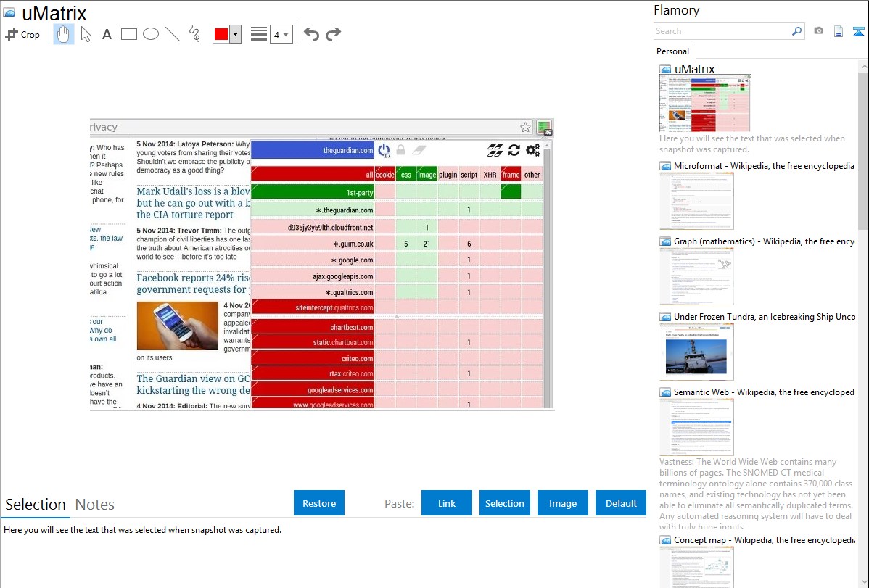Viewport: 869px width, 588px height.
Task: Open the Personal tab
Action: click(x=672, y=51)
